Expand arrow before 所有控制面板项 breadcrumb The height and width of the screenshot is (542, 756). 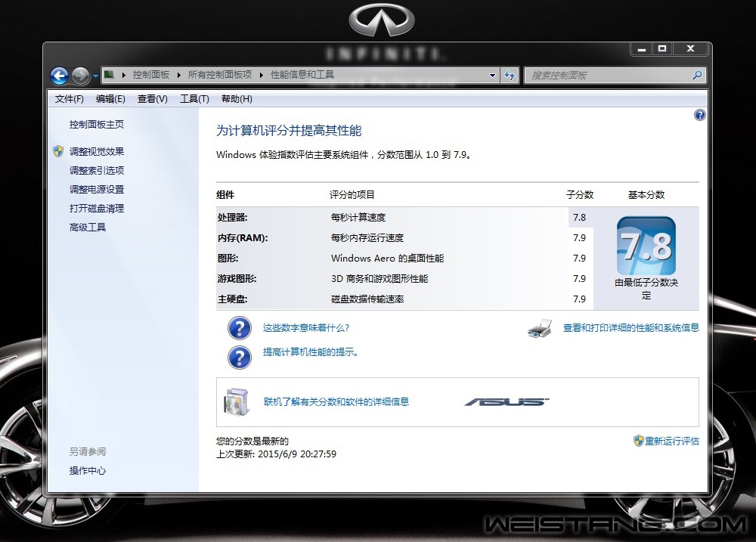coord(179,76)
